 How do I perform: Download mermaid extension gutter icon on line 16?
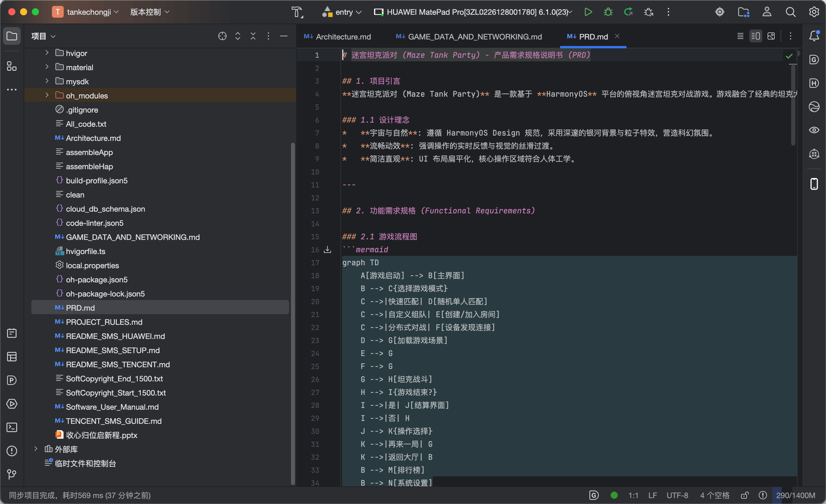click(327, 249)
